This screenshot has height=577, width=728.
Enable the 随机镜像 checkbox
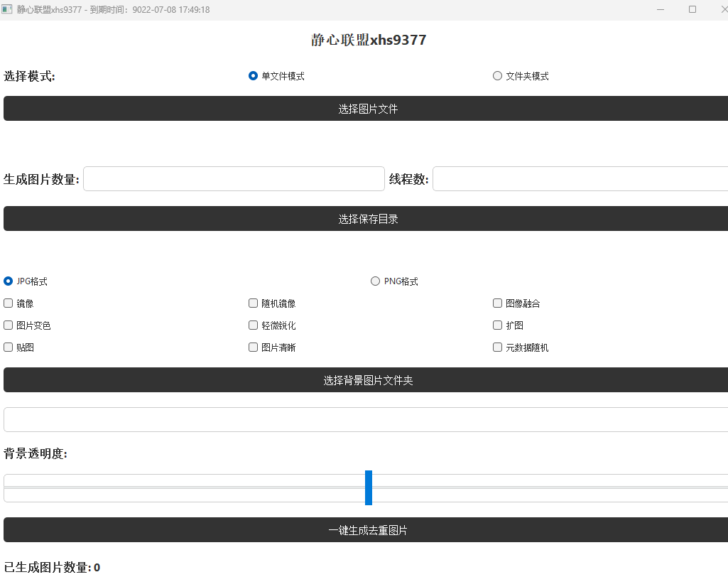(253, 303)
